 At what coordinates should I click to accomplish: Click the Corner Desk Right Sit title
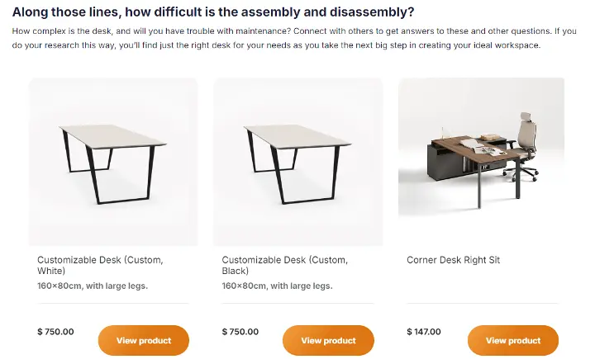(x=453, y=260)
